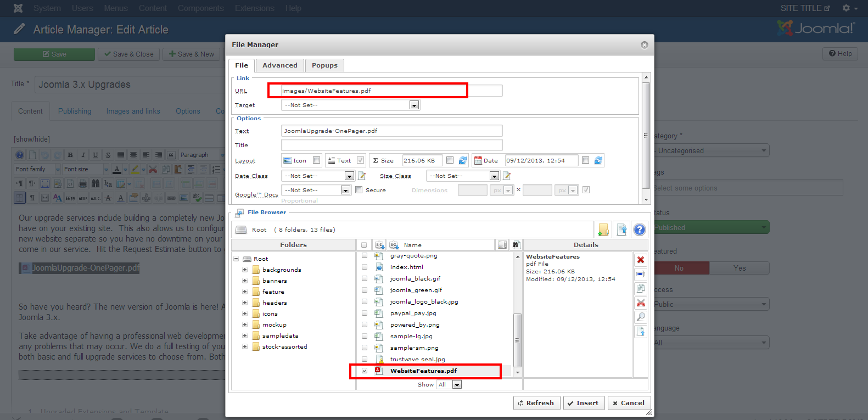Open the Date Class dropdown

point(318,176)
